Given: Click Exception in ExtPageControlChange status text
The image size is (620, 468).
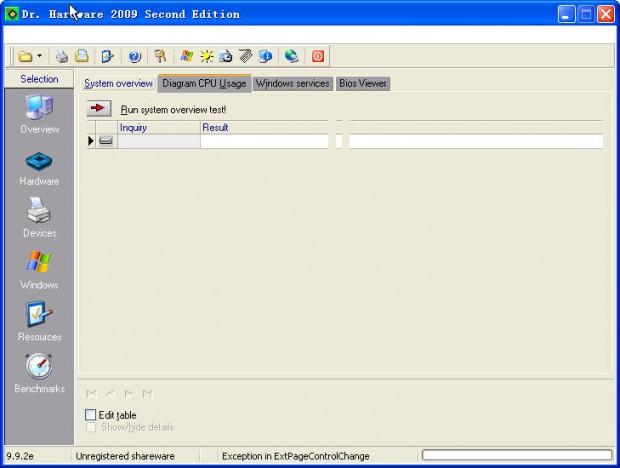Looking at the screenshot, I should click(296, 456).
